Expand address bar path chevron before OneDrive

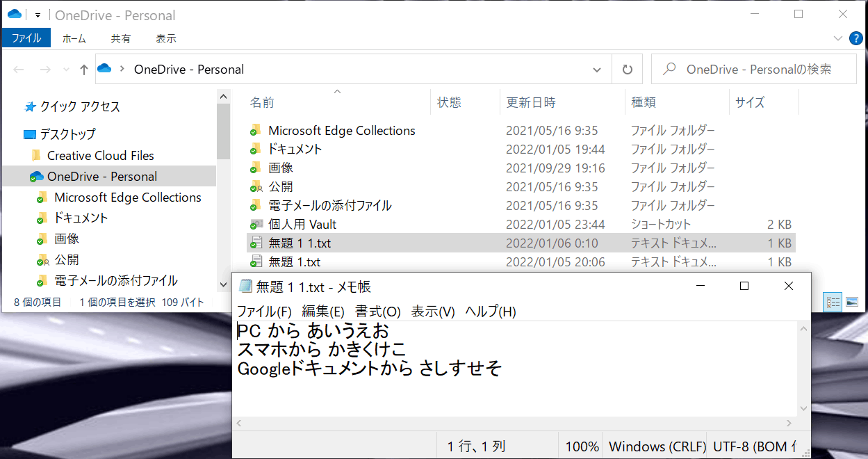[122, 70]
